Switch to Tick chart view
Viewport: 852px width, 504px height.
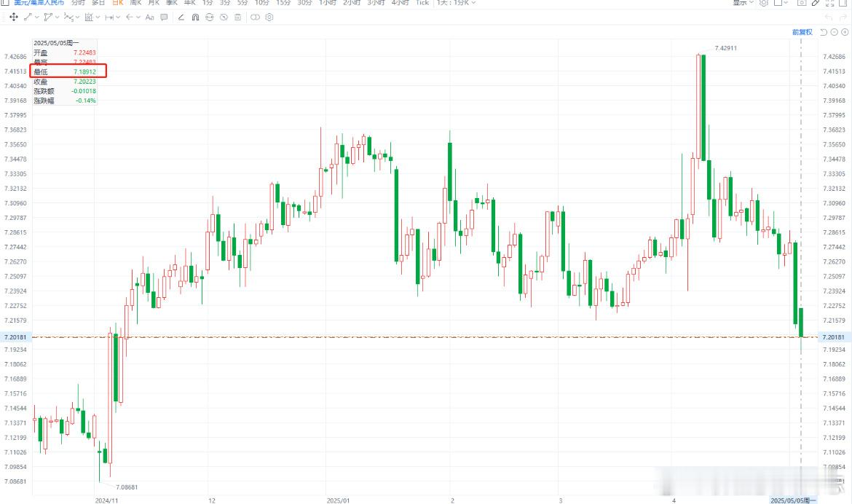coord(422,3)
